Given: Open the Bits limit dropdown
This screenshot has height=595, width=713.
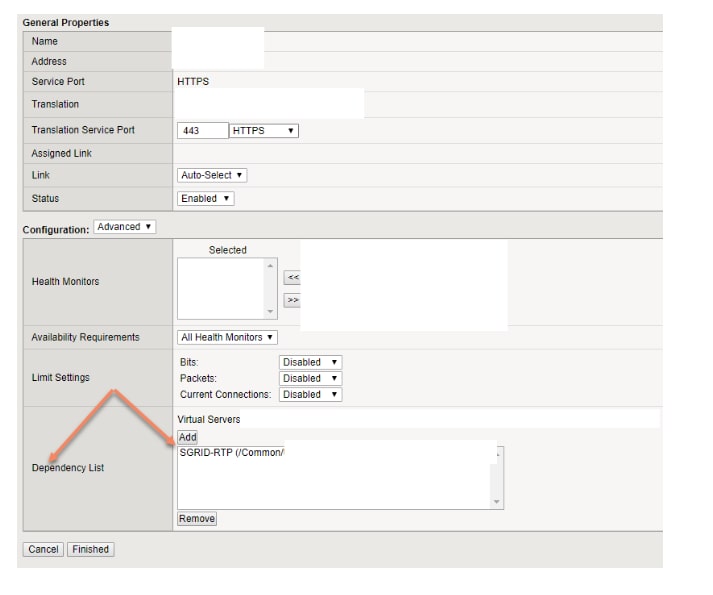Looking at the screenshot, I should tap(310, 362).
